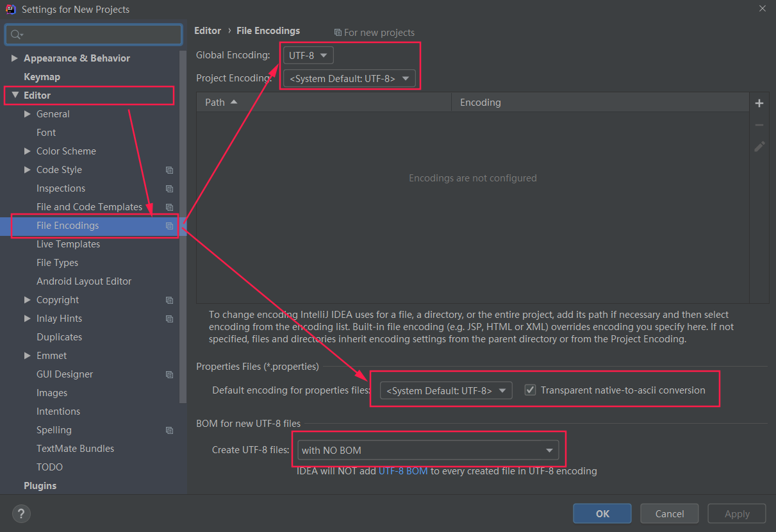Click the remove encoding minus icon

pyautogui.click(x=759, y=125)
